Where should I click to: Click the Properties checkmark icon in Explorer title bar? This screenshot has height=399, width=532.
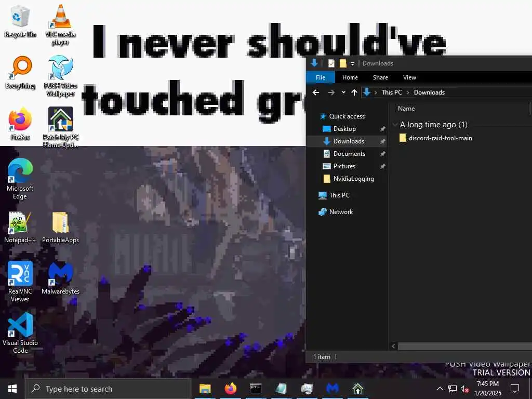pyautogui.click(x=331, y=63)
